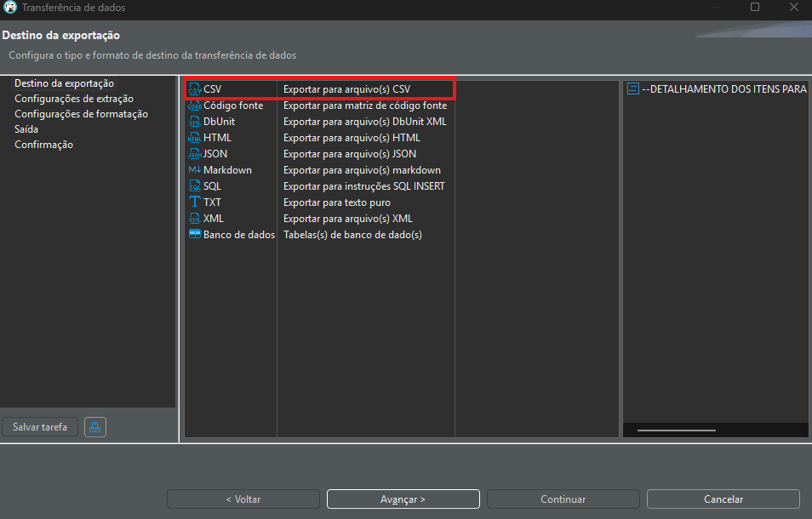Open the Configurações de extração step

point(73,99)
